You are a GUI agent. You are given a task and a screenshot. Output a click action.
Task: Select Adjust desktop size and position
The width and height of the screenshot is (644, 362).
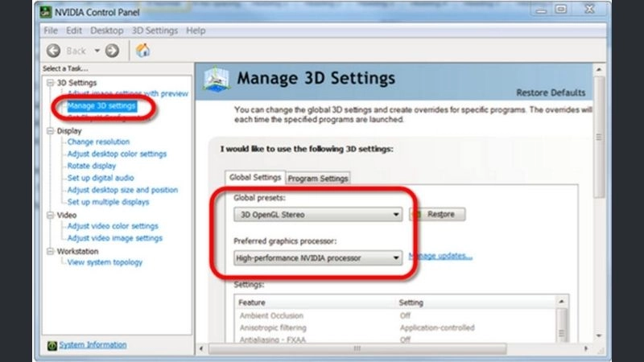click(123, 190)
